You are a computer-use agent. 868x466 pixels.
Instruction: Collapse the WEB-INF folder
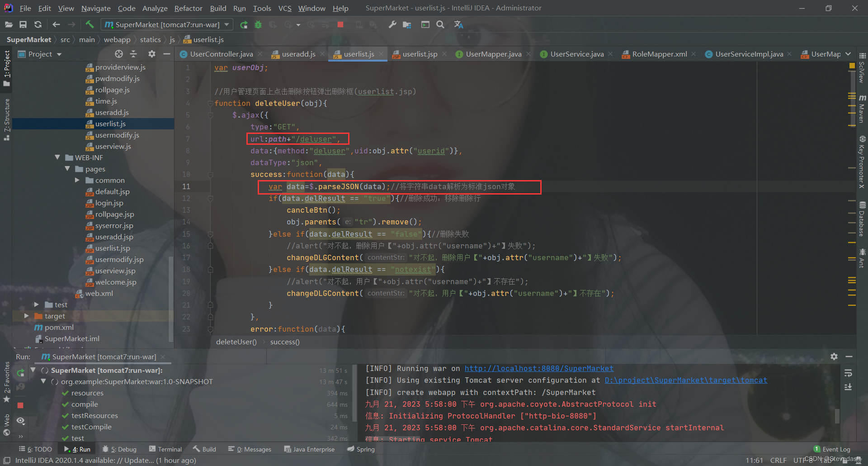pos(57,157)
